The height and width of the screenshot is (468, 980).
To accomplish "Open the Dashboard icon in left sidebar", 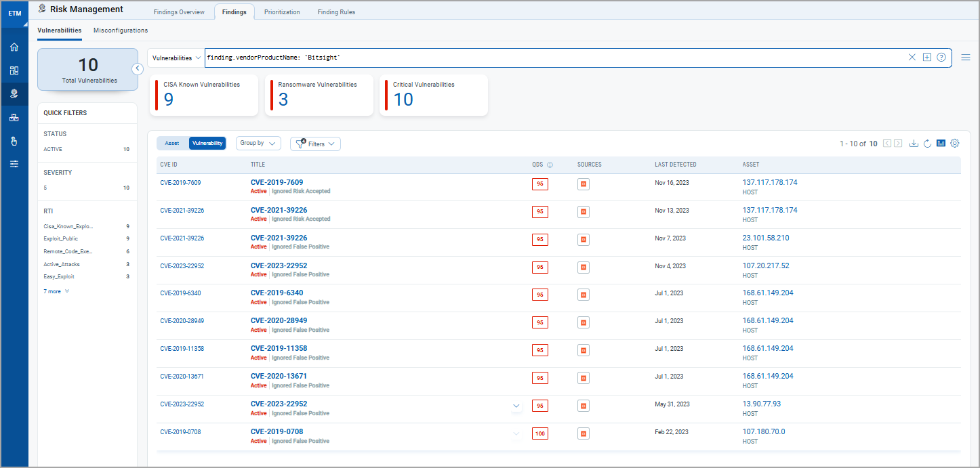I will pyautogui.click(x=14, y=70).
